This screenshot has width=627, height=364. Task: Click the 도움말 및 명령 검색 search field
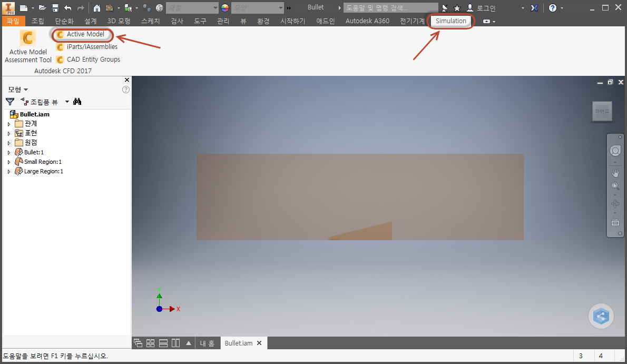(390, 7)
